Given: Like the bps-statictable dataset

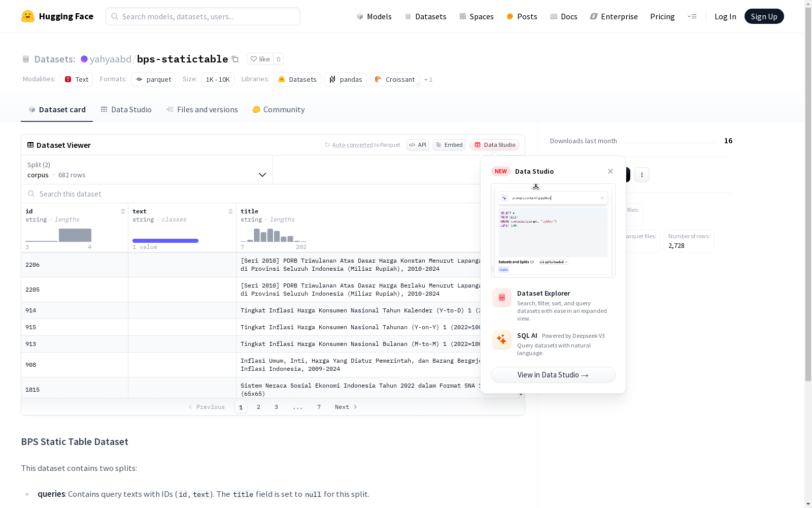Looking at the screenshot, I should (x=260, y=59).
